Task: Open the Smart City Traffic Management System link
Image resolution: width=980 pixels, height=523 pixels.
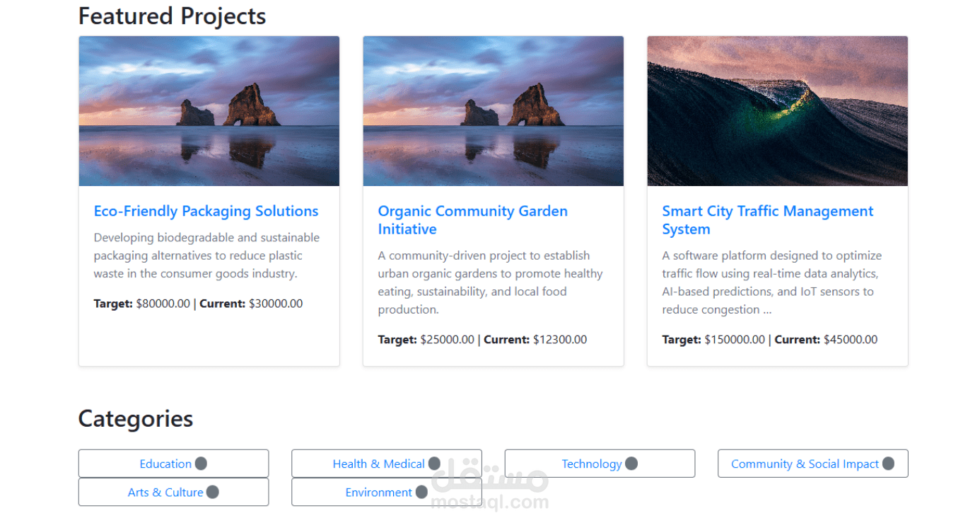Action: [x=767, y=220]
